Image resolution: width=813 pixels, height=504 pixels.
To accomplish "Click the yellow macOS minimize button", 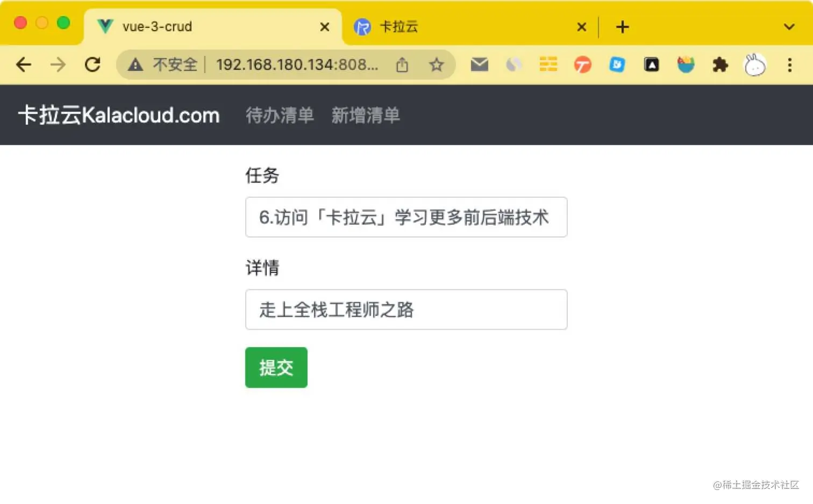I will tap(42, 23).
